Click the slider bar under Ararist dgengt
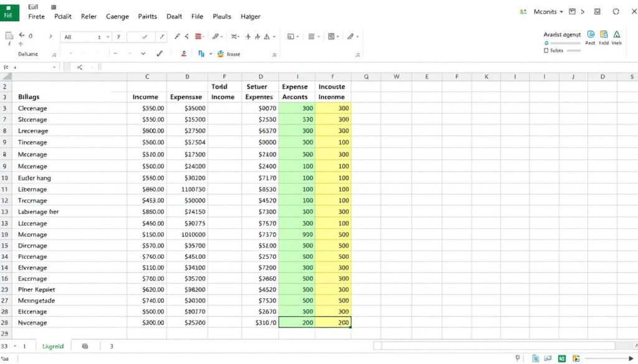Image resolution: width=638 pixels, height=364 pixels. click(565, 43)
